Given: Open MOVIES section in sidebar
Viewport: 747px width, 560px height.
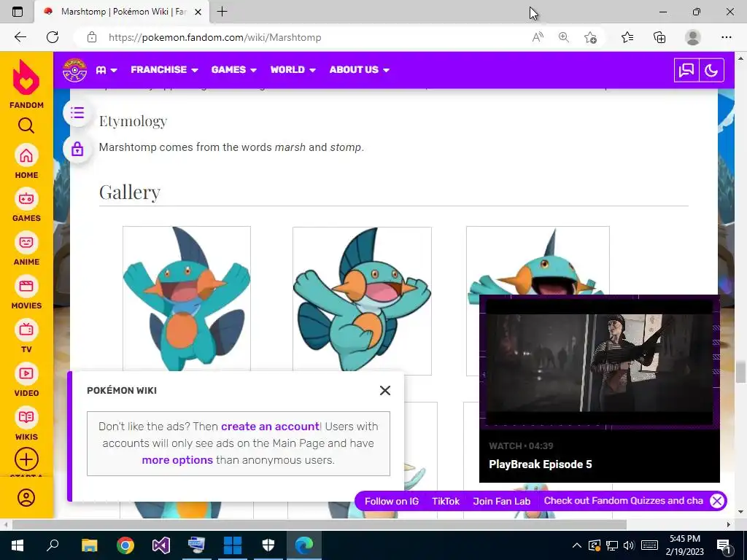Looking at the screenshot, I should point(26,292).
